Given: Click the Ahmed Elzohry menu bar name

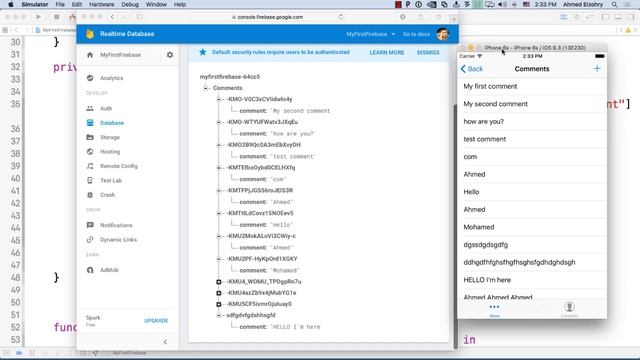Looking at the screenshot, I should point(583,4).
